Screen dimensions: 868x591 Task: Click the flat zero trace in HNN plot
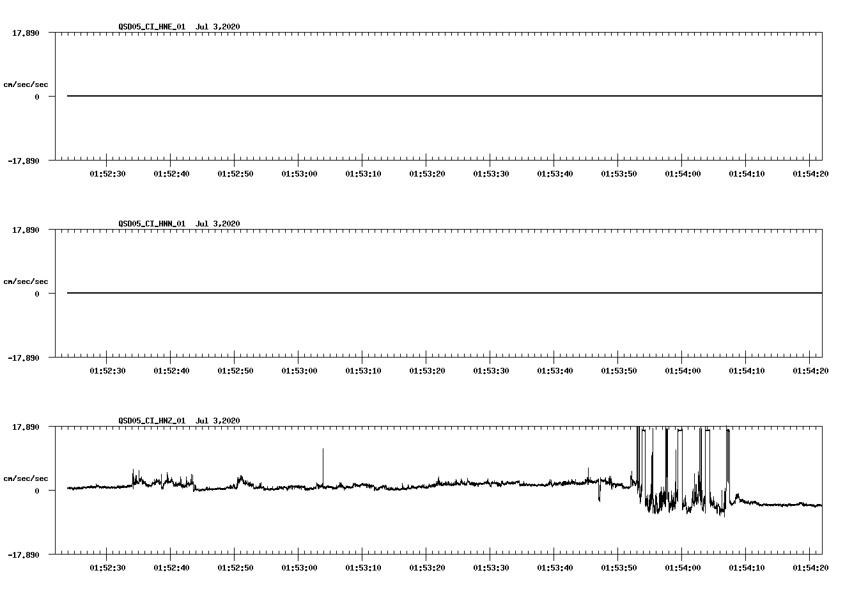[444, 293]
